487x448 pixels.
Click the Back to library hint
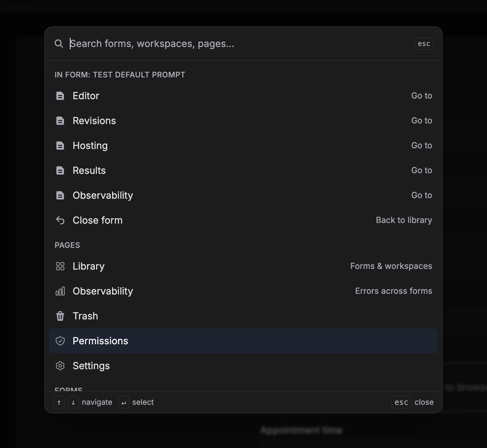(404, 220)
